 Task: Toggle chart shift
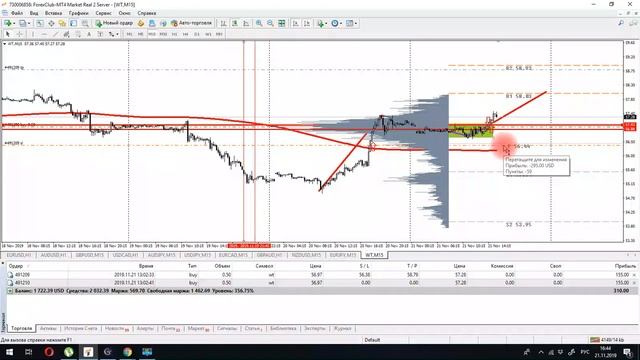[x=307, y=23]
